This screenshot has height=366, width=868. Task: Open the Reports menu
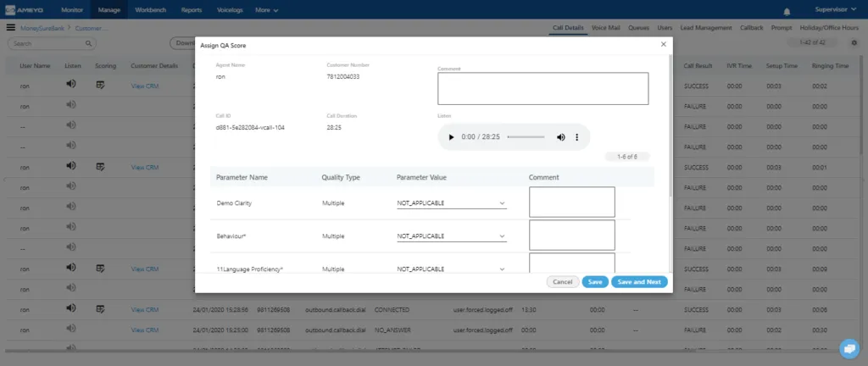[191, 10]
